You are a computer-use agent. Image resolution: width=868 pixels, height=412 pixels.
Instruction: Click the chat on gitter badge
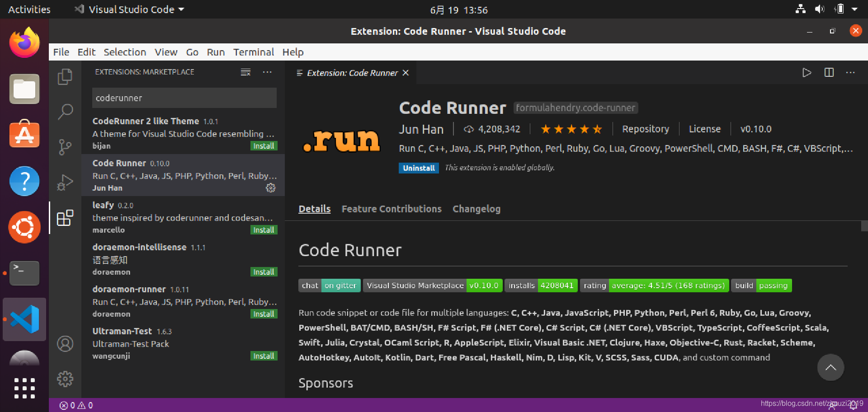pos(330,286)
